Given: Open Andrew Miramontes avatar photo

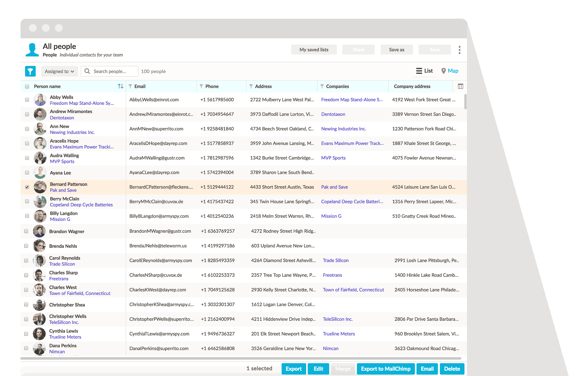Looking at the screenshot, I should (x=40, y=114).
